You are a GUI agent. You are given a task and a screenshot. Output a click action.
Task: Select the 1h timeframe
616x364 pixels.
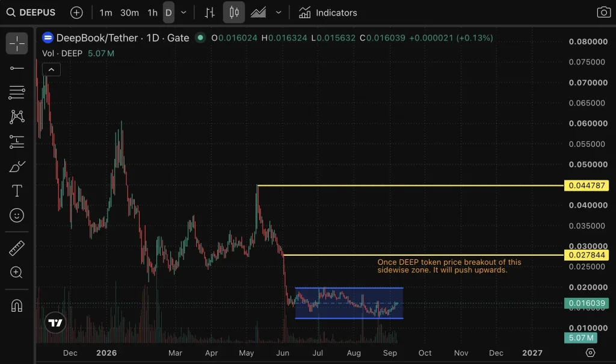[152, 13]
